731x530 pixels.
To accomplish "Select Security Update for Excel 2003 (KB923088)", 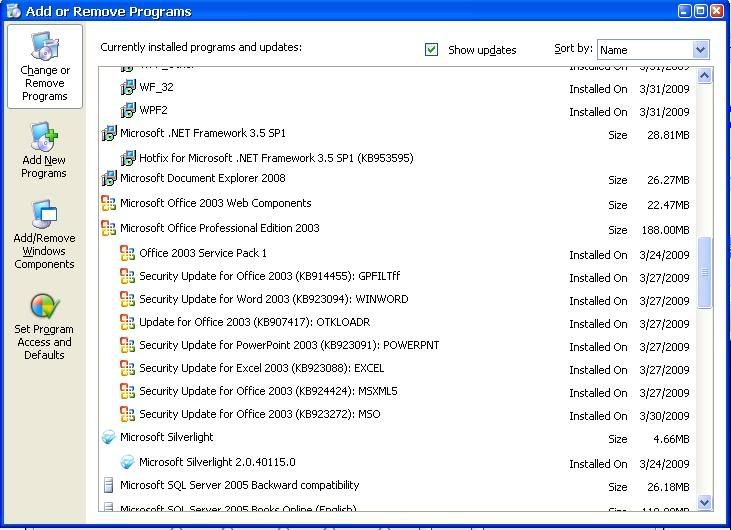I will pyautogui.click(x=262, y=368).
